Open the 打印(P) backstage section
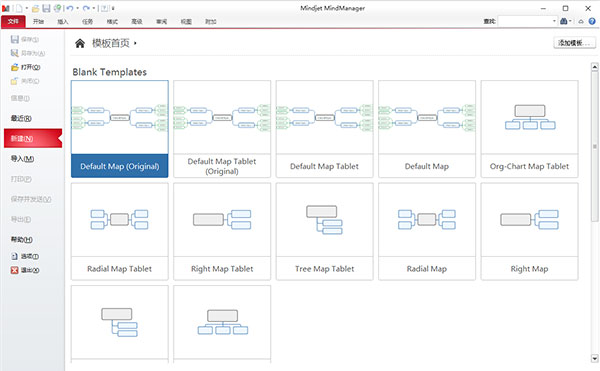Viewport: 600px width, 371px height. (x=21, y=179)
